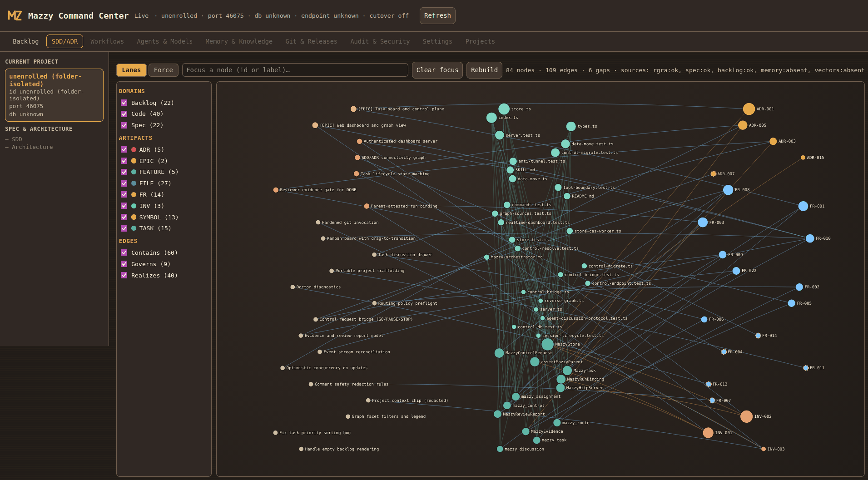Open the Backlog tab
The height and width of the screenshot is (480, 868).
click(26, 41)
